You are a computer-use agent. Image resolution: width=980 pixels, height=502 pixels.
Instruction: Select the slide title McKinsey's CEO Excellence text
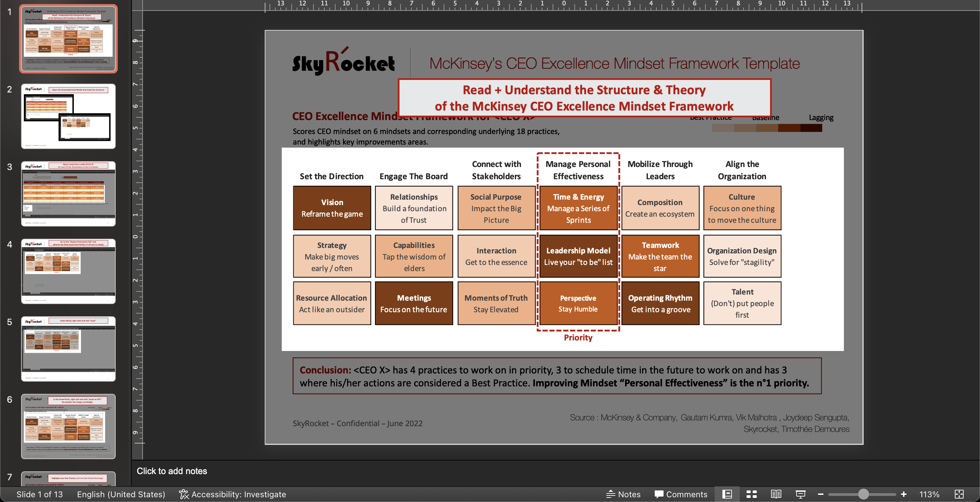(x=615, y=63)
